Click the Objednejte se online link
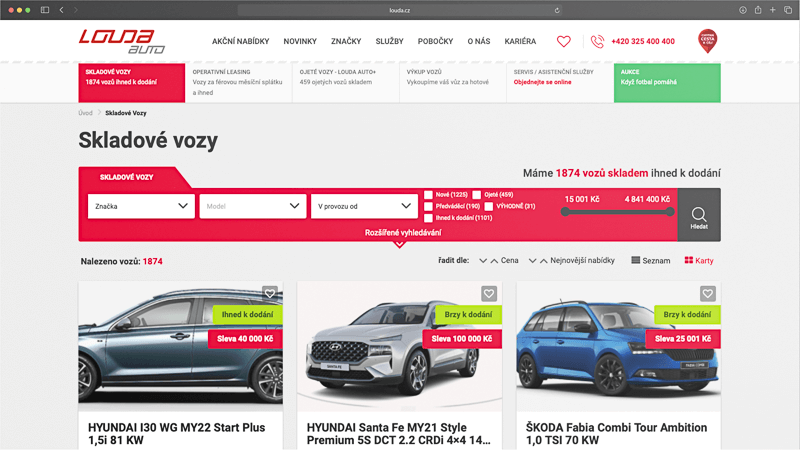800x450 pixels. pos(542,83)
